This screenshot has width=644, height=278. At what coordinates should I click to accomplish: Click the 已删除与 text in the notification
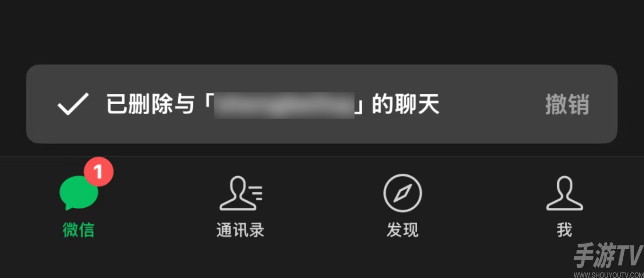[150, 104]
